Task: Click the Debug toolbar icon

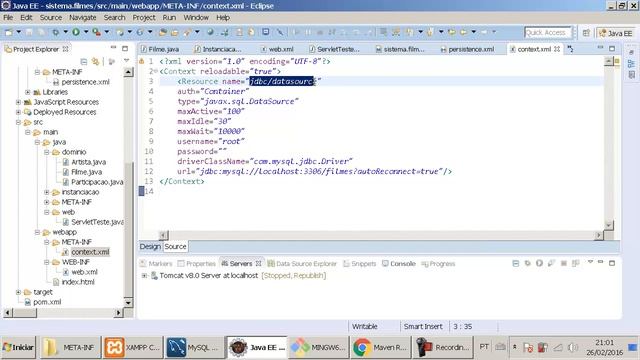Action: (x=56, y=32)
